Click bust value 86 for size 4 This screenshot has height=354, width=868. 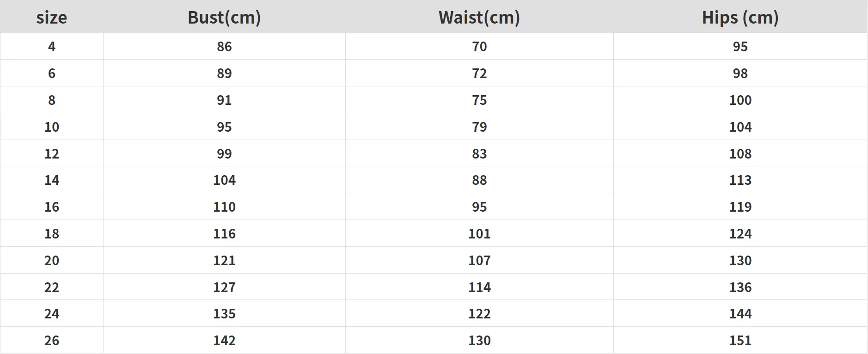(x=224, y=46)
